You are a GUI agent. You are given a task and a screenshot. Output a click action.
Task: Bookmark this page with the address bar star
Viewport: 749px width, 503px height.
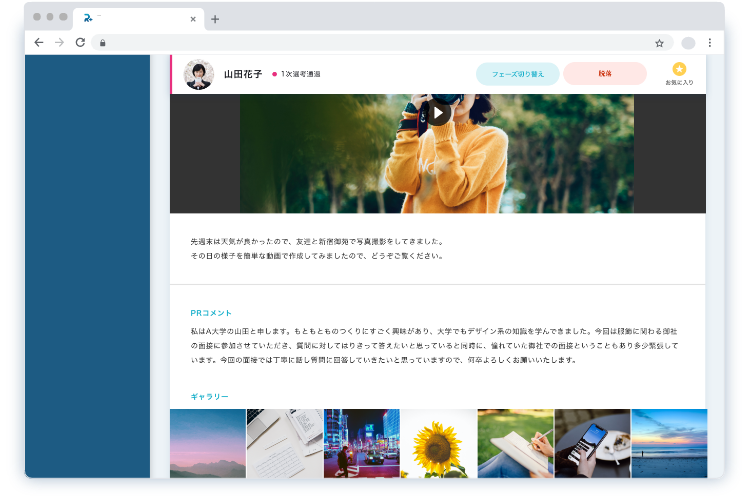[x=659, y=43]
